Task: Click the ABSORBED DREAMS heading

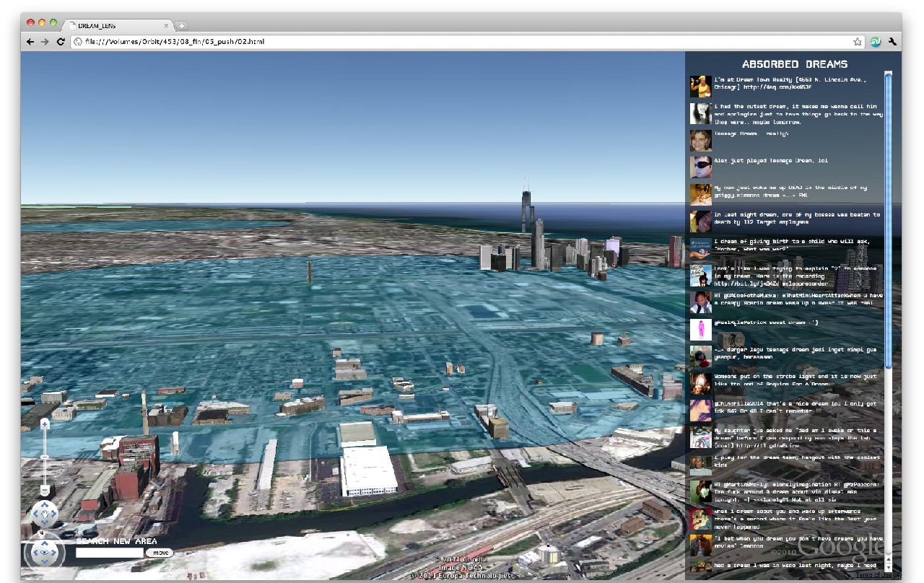Action: tap(795, 64)
